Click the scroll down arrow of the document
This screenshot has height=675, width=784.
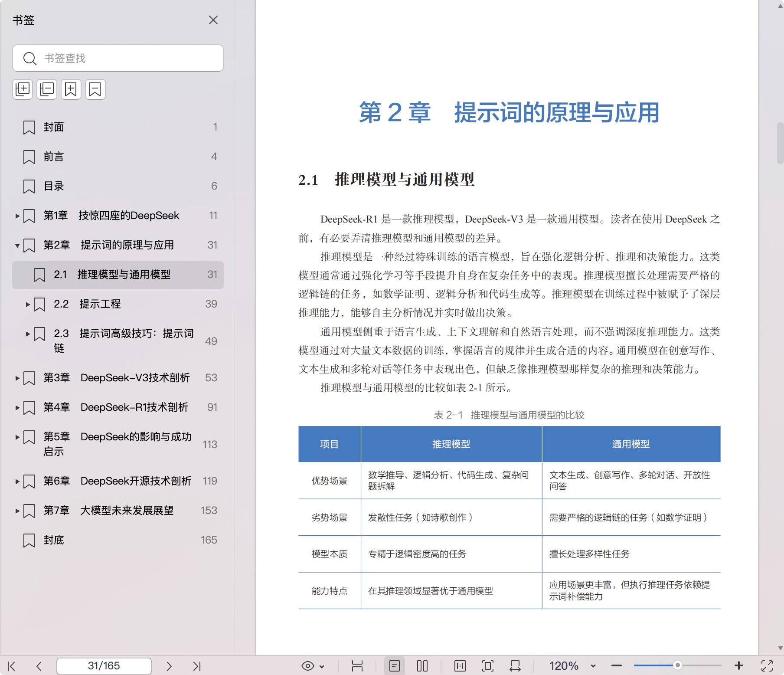780,648
